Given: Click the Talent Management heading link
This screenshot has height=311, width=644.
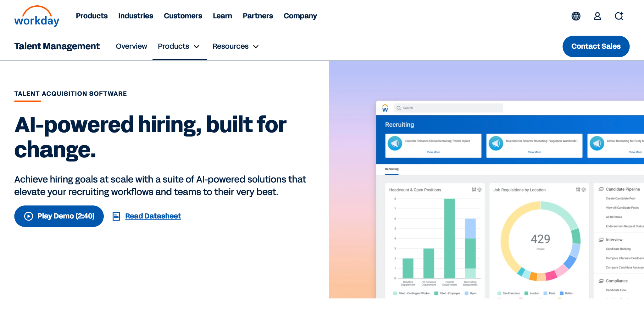Looking at the screenshot, I should [57, 46].
